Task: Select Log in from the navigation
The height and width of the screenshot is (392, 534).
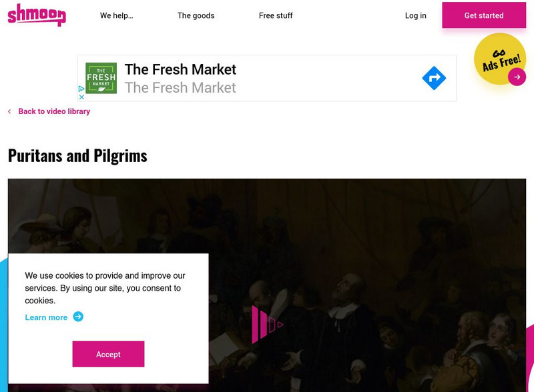Action: (415, 15)
